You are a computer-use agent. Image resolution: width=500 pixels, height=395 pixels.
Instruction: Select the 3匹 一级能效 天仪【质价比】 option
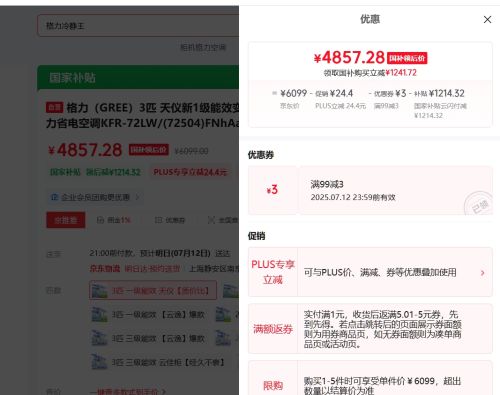click(x=153, y=290)
